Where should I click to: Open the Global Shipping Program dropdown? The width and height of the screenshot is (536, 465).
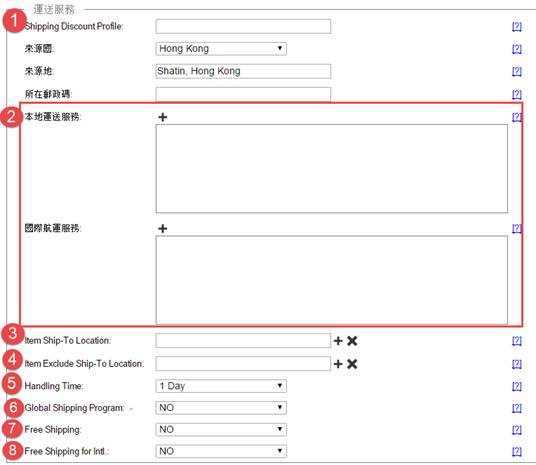click(221, 408)
